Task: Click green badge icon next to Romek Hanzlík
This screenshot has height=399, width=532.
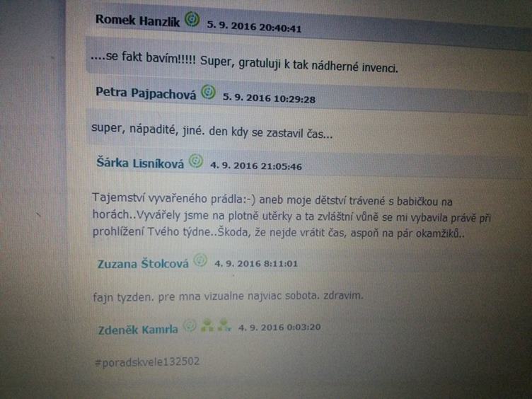Action: 192,19
